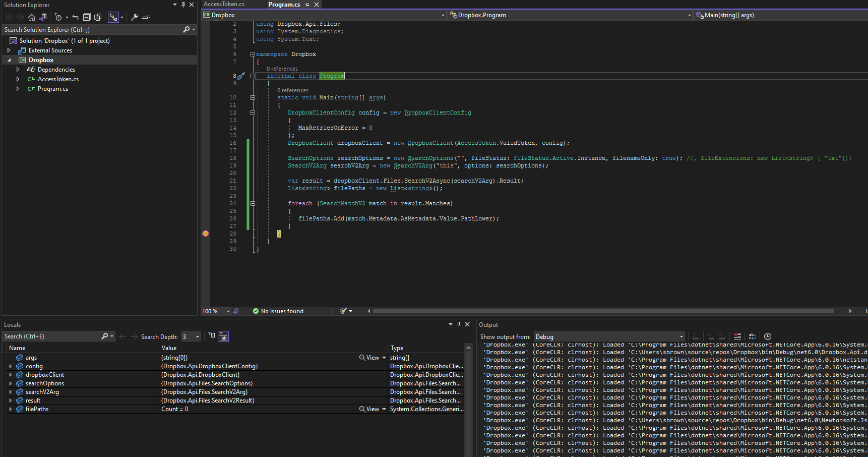Collapse the namespace Dropbox code block

[x=253, y=54]
